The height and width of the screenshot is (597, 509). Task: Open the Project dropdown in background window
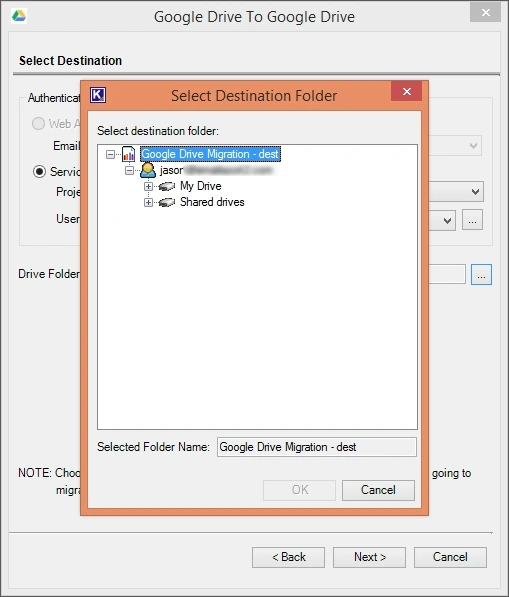475,192
